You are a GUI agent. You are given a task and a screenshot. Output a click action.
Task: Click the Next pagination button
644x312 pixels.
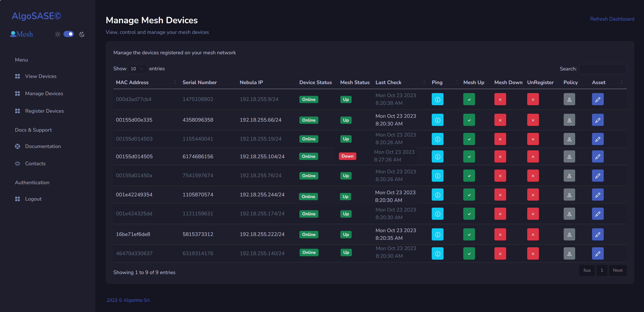coord(618,270)
